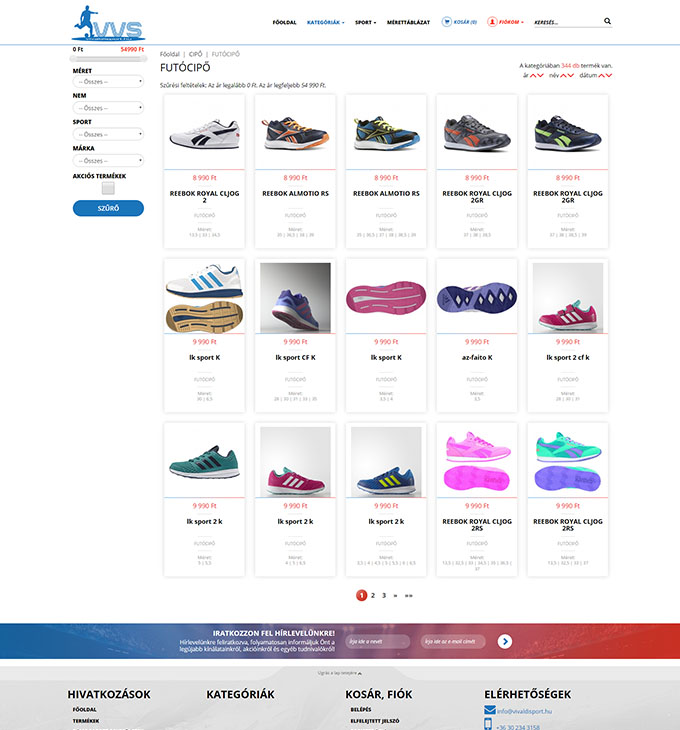Sort by dátum descending arrow
680x730 pixels.
[x=608, y=75]
